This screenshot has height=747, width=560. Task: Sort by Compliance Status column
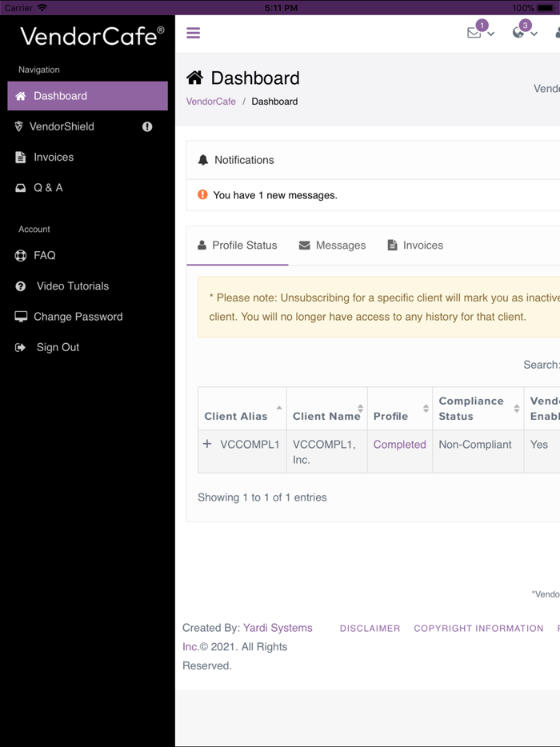click(478, 409)
